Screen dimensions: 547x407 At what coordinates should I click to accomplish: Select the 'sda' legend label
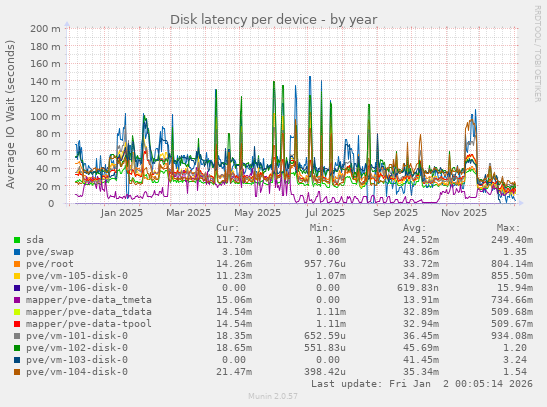[35, 240]
